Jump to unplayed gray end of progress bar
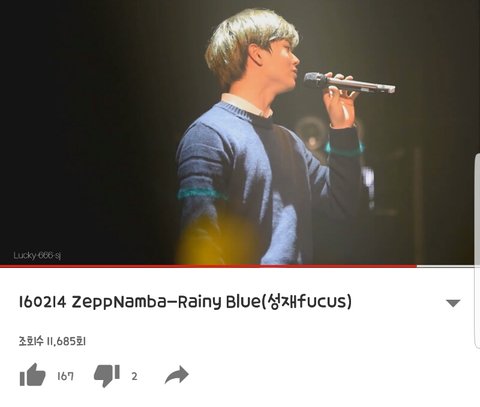This screenshot has width=480, height=407. tap(445, 266)
